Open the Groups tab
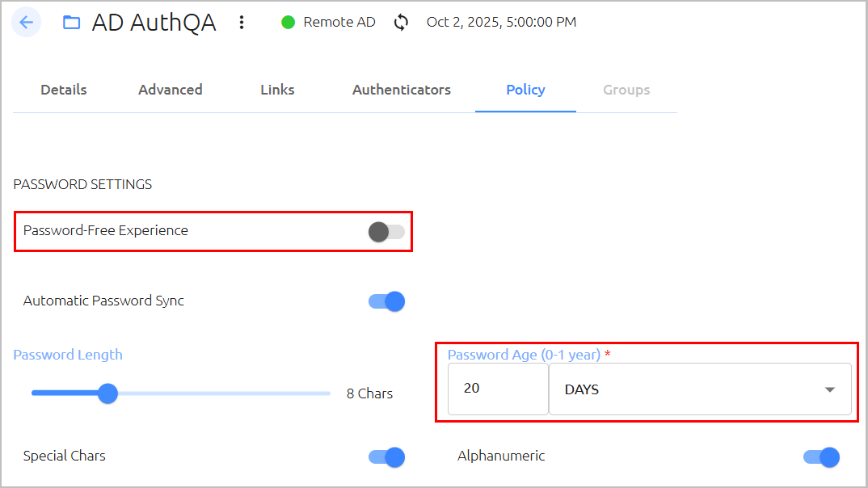The height and width of the screenshot is (488, 868). tap(626, 90)
